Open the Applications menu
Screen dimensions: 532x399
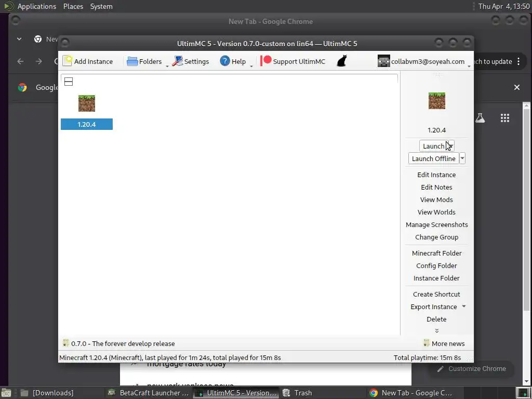(37, 6)
